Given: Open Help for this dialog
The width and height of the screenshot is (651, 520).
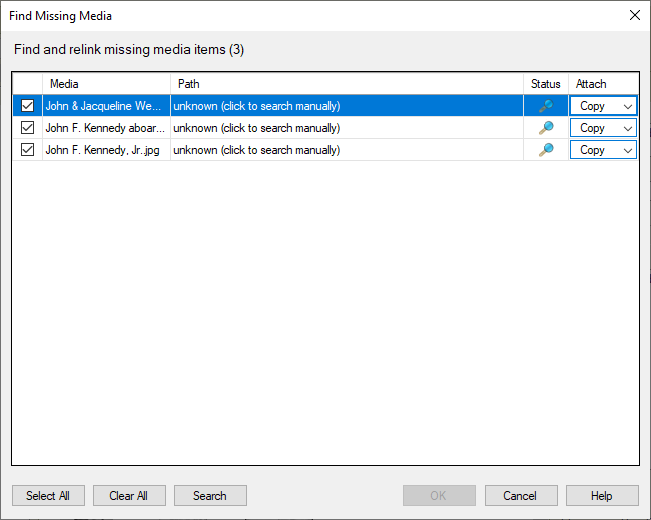Looking at the screenshot, I should tap(602, 495).
